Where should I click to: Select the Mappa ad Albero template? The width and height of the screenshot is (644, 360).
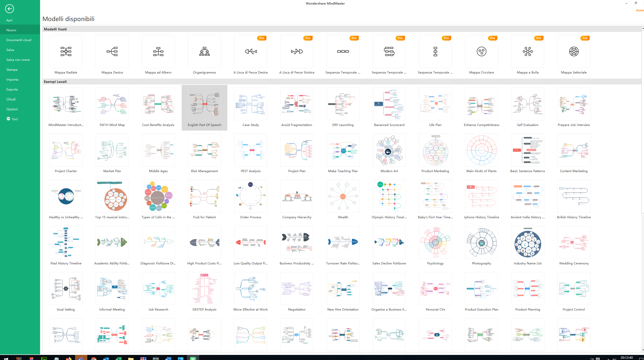(158, 51)
